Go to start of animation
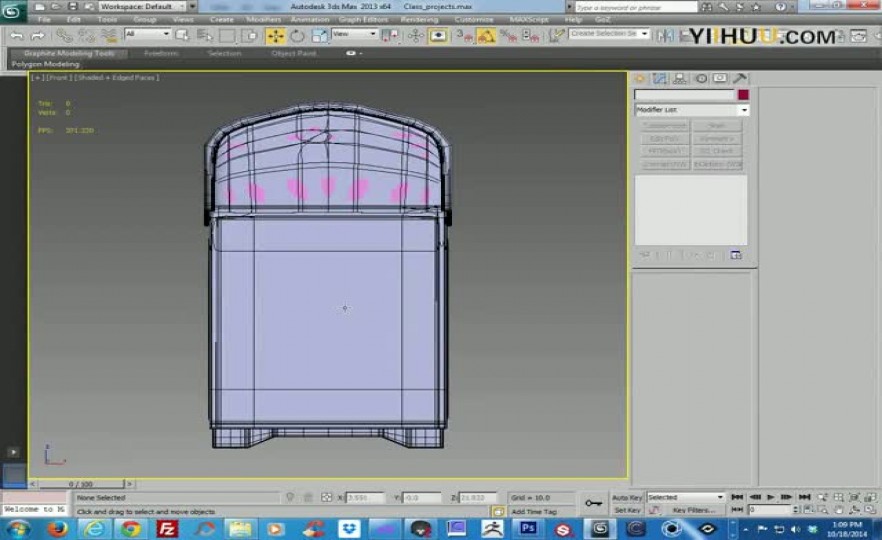The width and height of the screenshot is (882, 540). (x=737, y=497)
